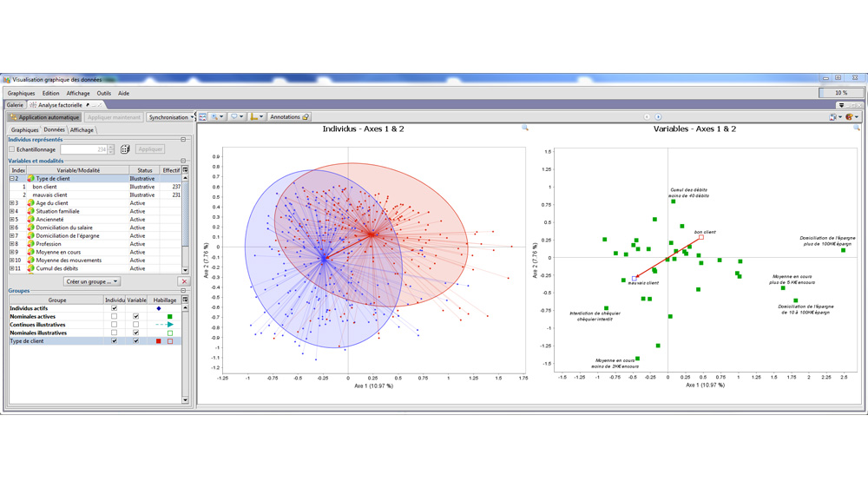Go to the previous graph with the left arrow
This screenshot has height=488, width=868.
(647, 117)
